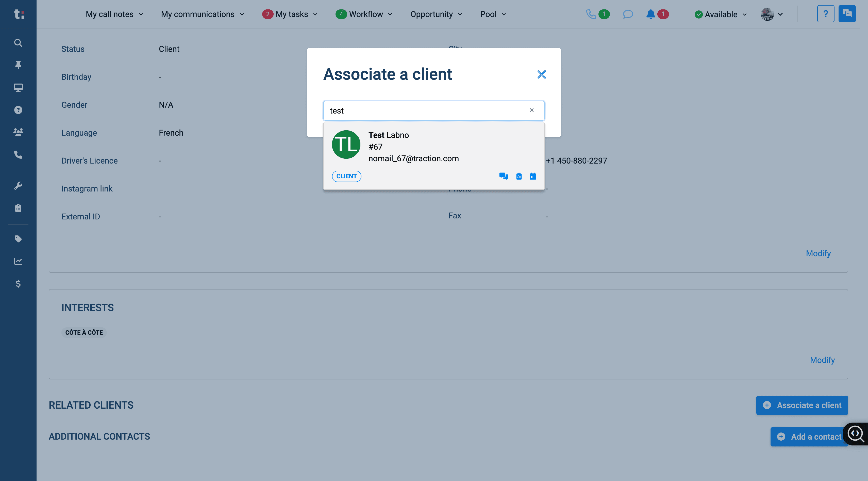868x481 pixels.
Task: Click Modify in the client details section
Action: 818,253
